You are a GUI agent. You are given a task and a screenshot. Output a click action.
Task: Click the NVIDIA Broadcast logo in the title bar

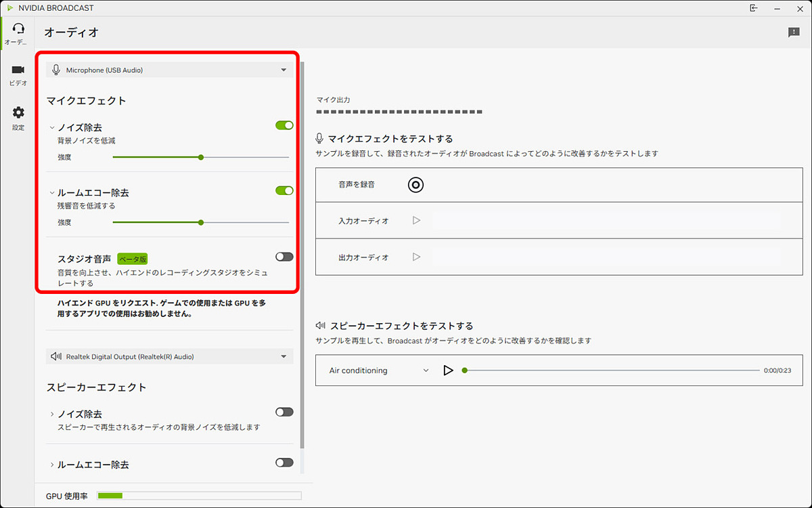[x=11, y=7]
